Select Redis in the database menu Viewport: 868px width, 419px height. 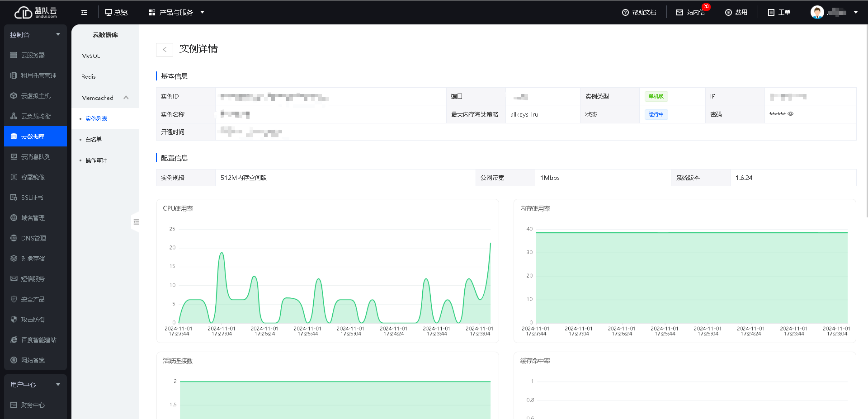(x=89, y=77)
